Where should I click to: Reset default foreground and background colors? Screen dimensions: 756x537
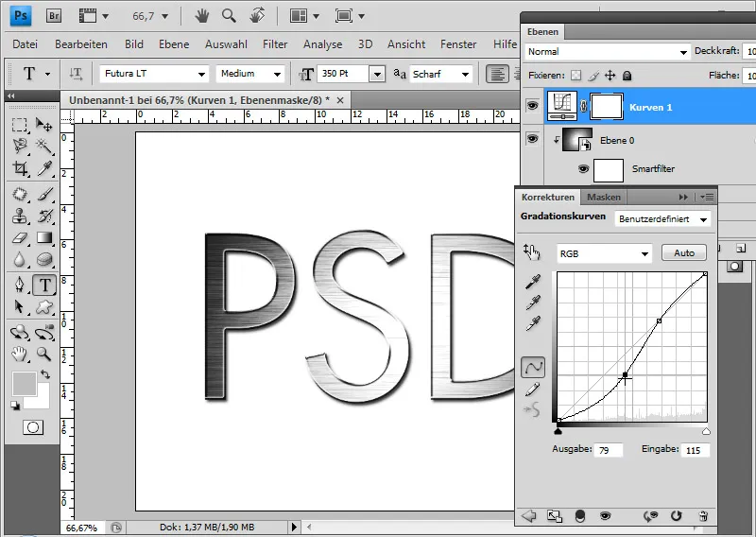(15, 406)
